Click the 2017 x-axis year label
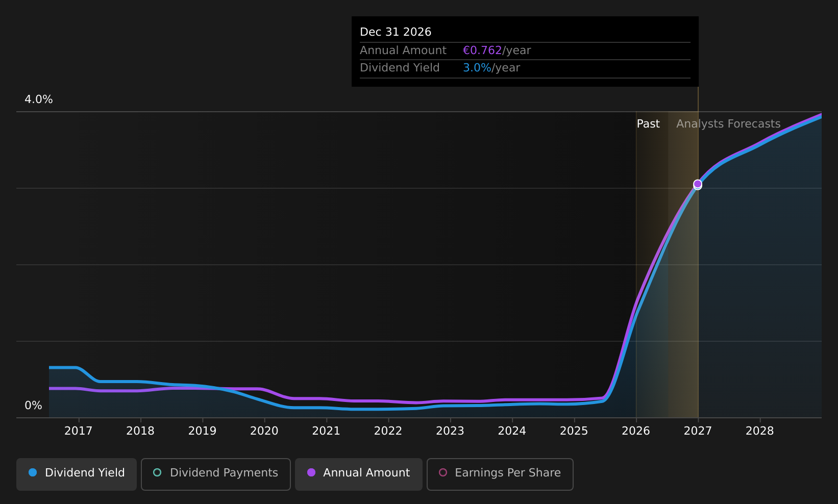Viewport: 838px width, 504px height. click(x=79, y=431)
